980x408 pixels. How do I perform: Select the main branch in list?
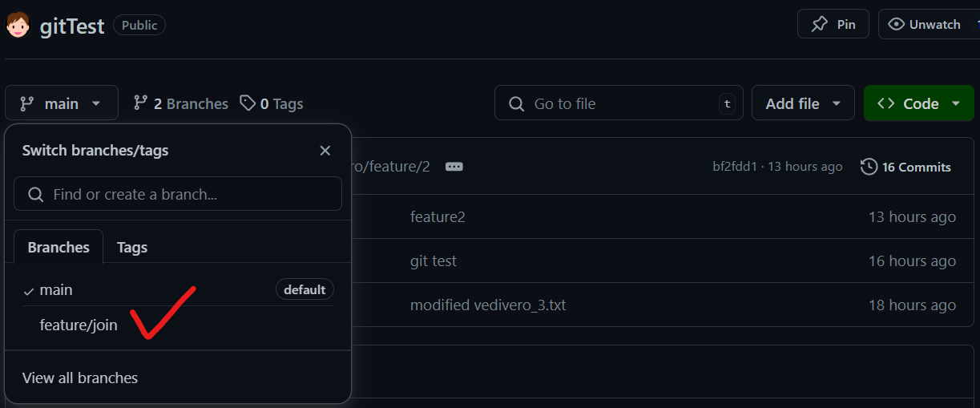pyautogui.click(x=56, y=290)
